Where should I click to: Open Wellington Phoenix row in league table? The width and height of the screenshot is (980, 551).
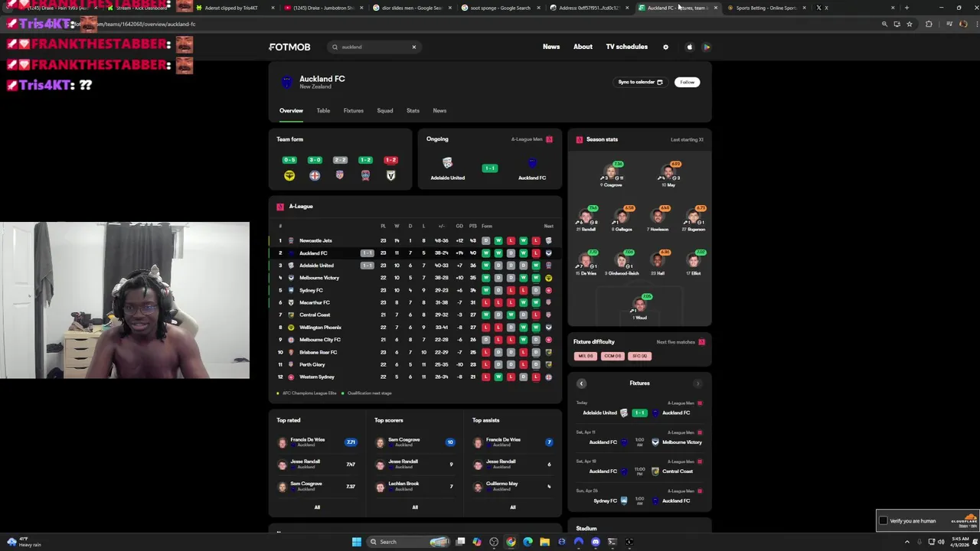click(414, 328)
